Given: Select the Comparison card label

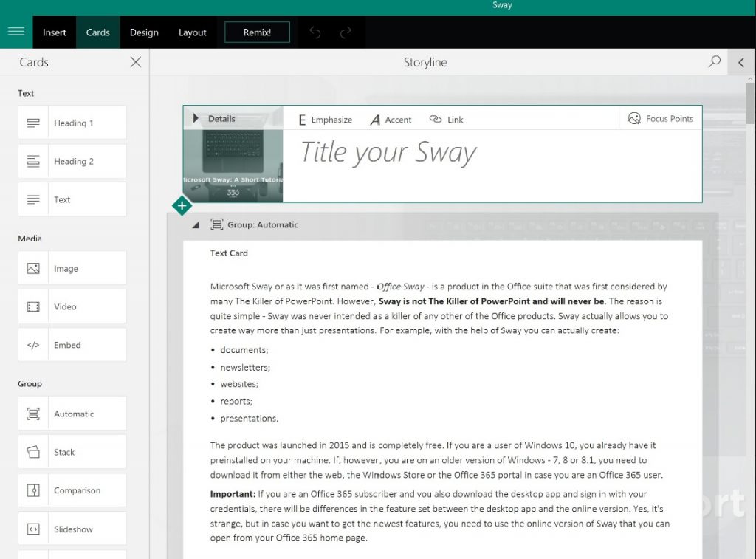Looking at the screenshot, I should point(77,490).
